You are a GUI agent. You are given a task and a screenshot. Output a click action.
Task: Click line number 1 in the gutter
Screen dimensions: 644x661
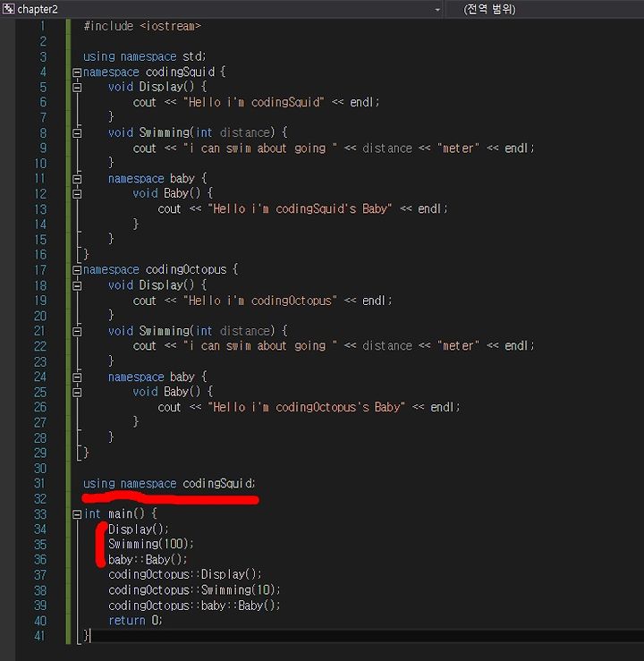coord(42,26)
